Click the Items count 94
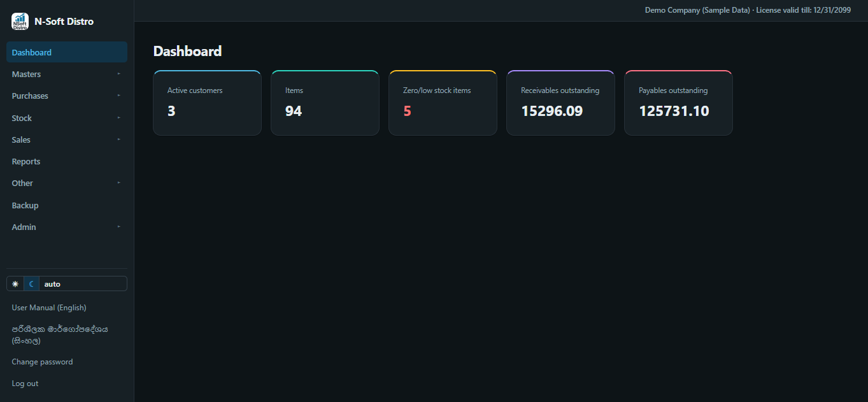This screenshot has width=868, height=402. 294,111
